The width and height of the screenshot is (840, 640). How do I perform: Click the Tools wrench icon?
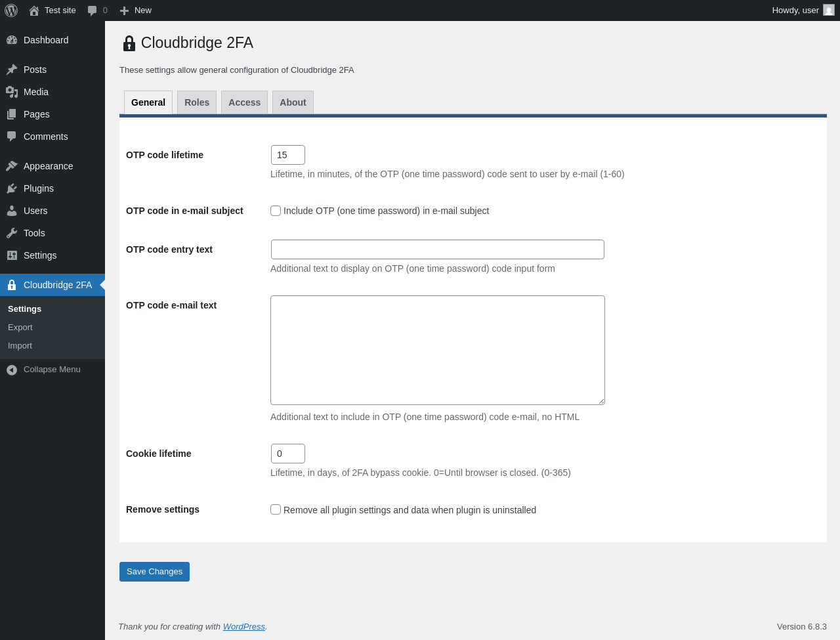[12, 233]
